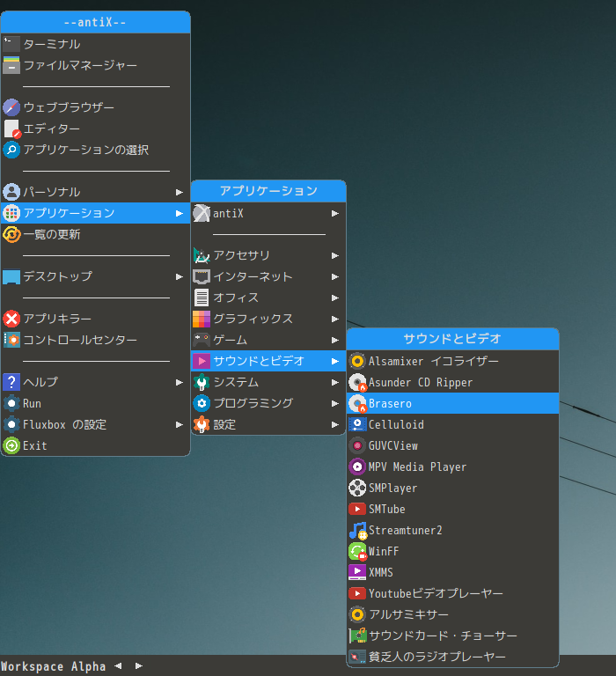616x676 pixels.
Task: Click the monitor icon beside インターネット
Action: (x=202, y=276)
